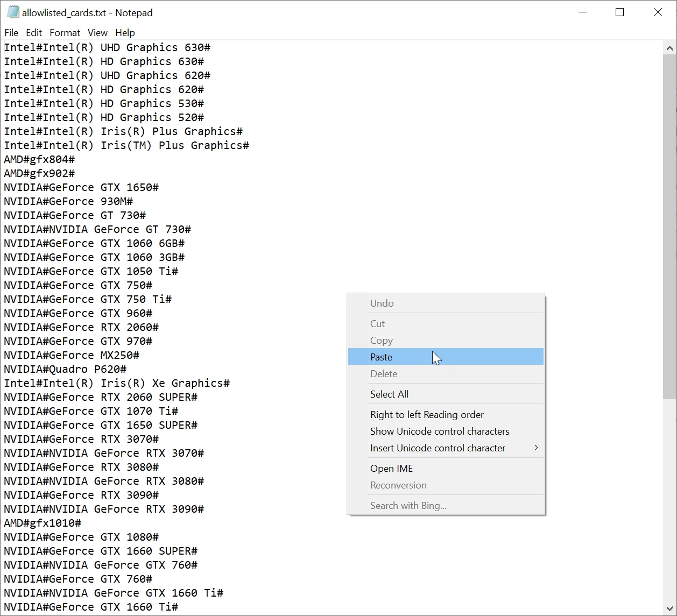This screenshot has height=616, width=677.
Task: Click line 'Intel#Intel(R) HD Graphics 630#'
Action: pyautogui.click(x=104, y=61)
